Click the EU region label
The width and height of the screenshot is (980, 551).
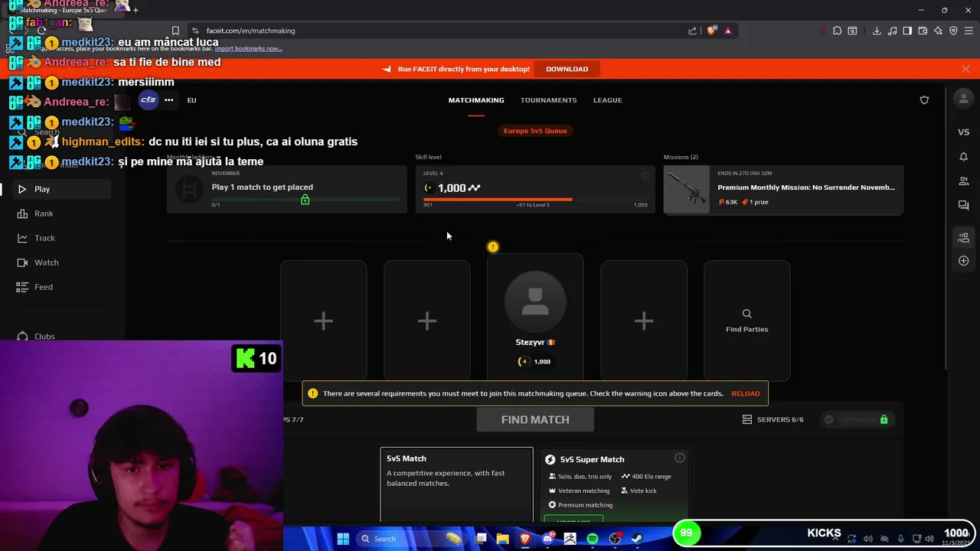click(191, 100)
